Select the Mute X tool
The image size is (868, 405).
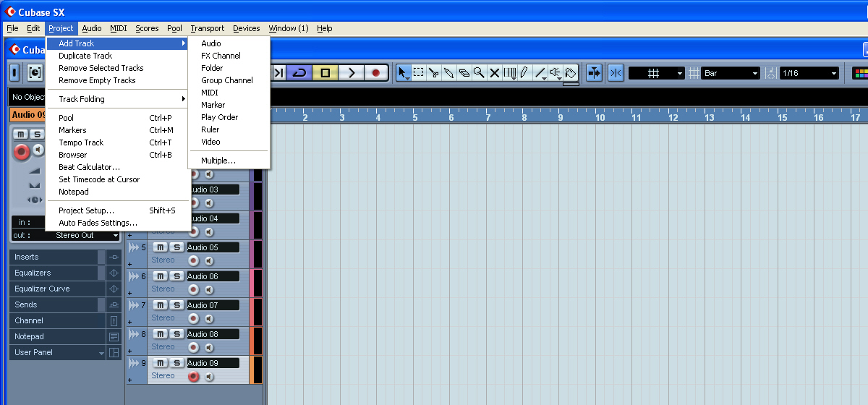coord(495,73)
